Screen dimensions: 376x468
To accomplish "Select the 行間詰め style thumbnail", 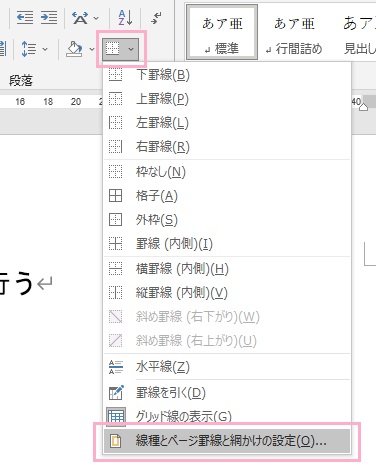I will (294, 32).
